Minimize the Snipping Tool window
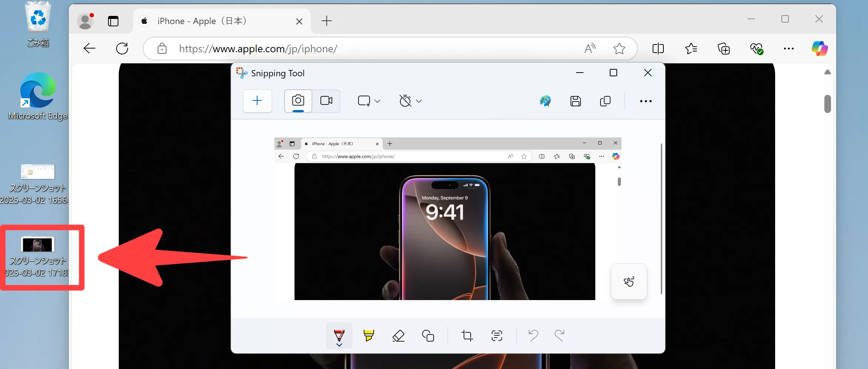This screenshot has height=369, width=868. pos(580,73)
